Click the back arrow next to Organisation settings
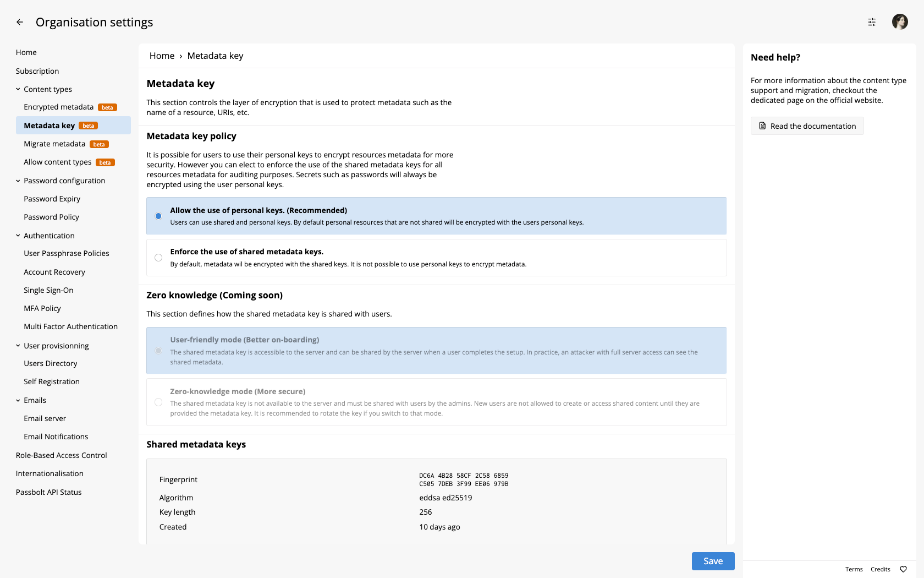 (20, 22)
